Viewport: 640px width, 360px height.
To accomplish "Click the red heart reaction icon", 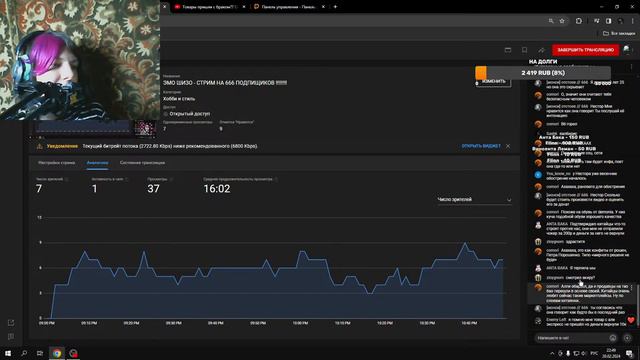I will point(631,320).
